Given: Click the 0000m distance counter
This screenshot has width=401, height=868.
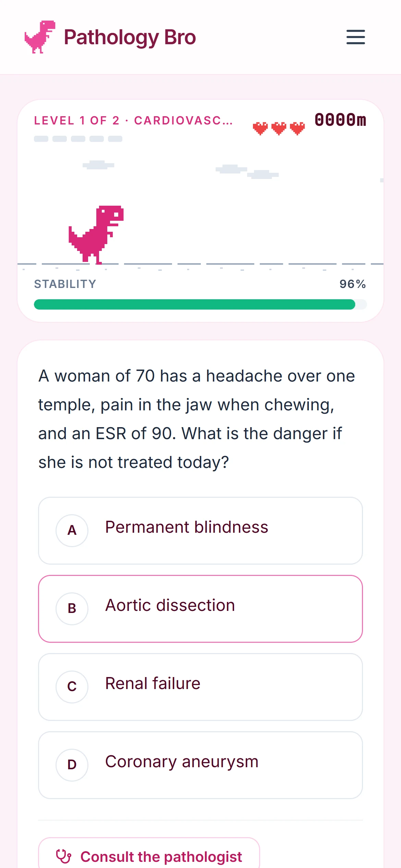Looking at the screenshot, I should pos(340,120).
